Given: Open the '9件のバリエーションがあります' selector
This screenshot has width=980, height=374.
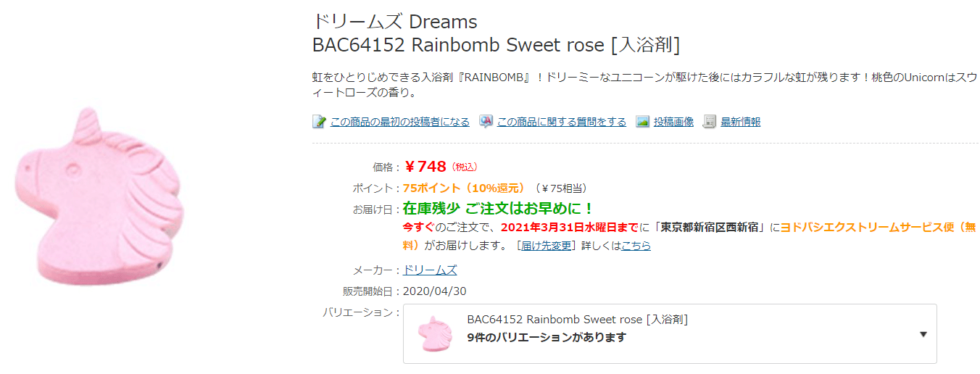Looking at the screenshot, I should coord(547,337).
